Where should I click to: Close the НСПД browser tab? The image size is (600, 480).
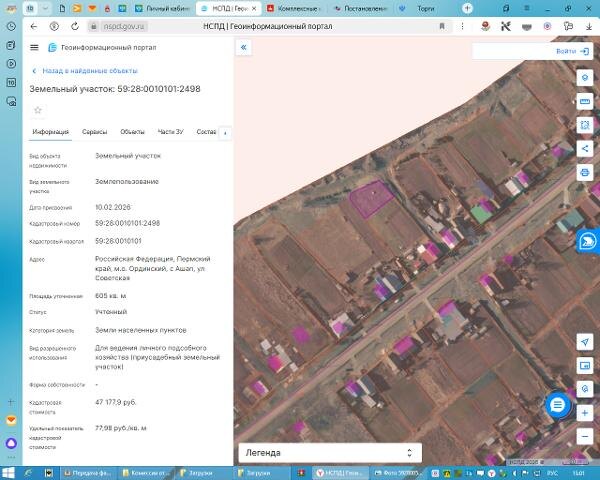click(x=254, y=8)
